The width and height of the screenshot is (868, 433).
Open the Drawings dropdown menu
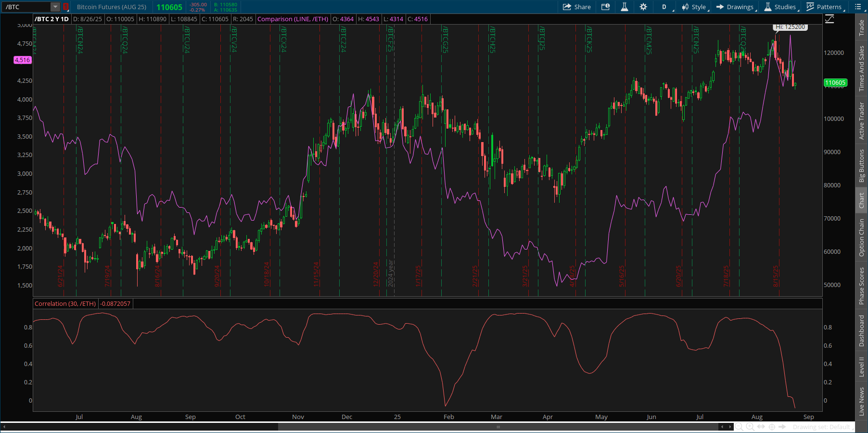tap(735, 7)
